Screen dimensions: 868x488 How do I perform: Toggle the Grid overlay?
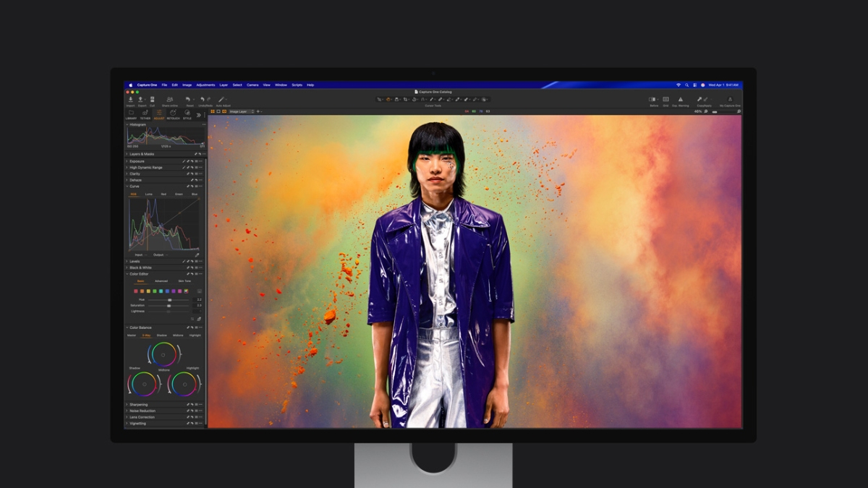click(x=666, y=100)
